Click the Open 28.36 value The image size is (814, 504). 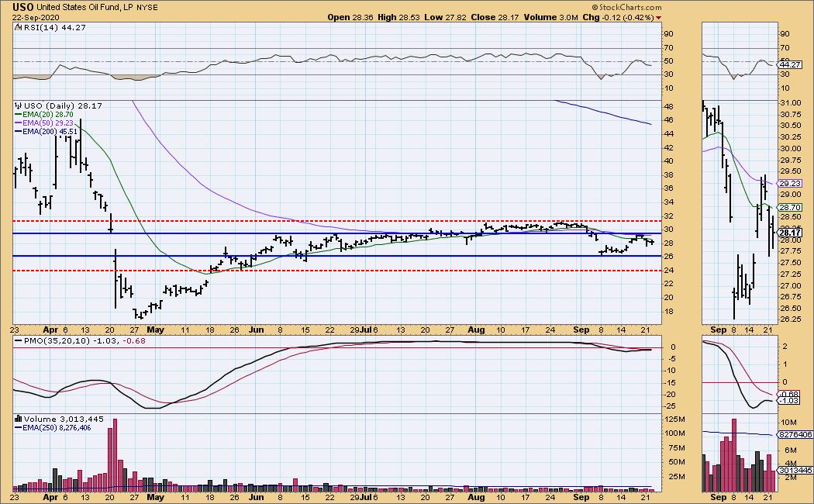[350, 17]
